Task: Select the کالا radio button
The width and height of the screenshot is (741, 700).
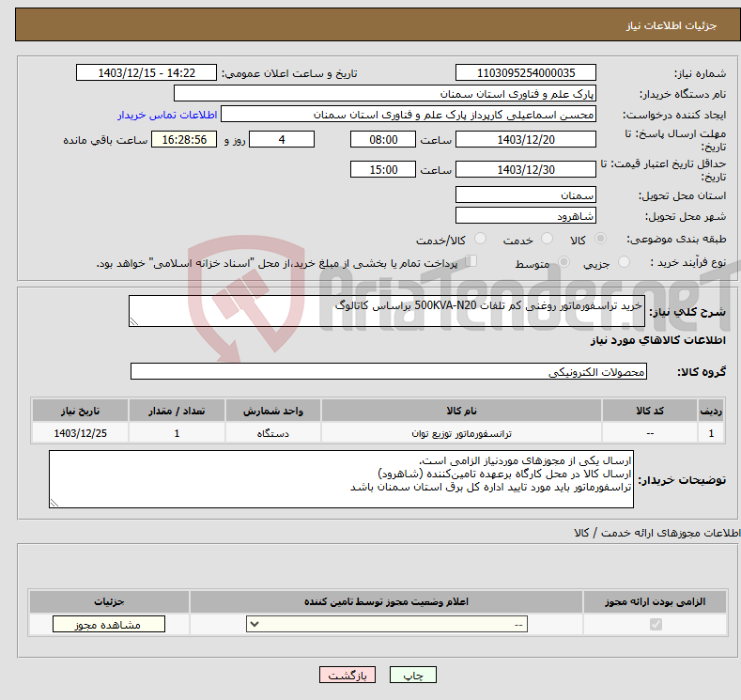Action: point(600,239)
